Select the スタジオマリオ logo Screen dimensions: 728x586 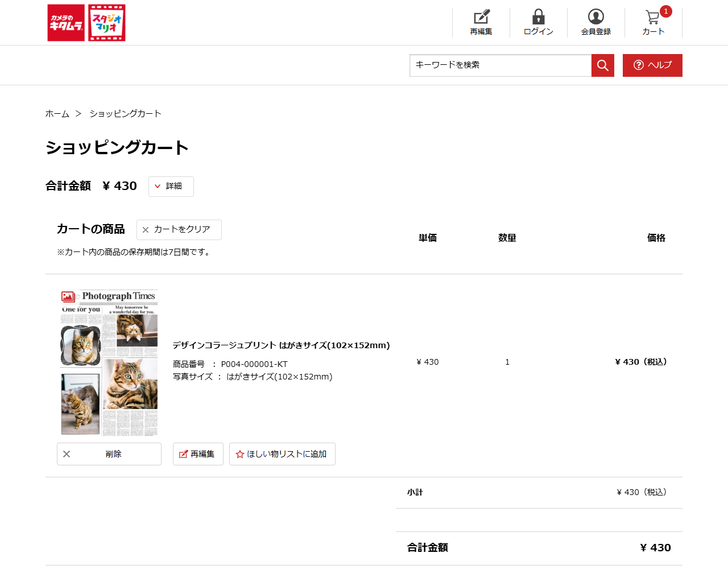point(106,23)
